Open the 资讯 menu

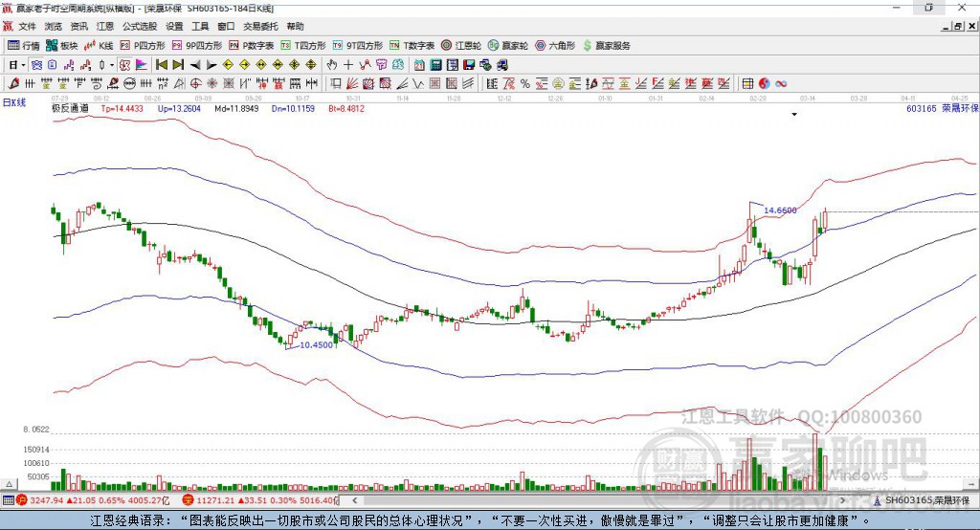(x=78, y=26)
